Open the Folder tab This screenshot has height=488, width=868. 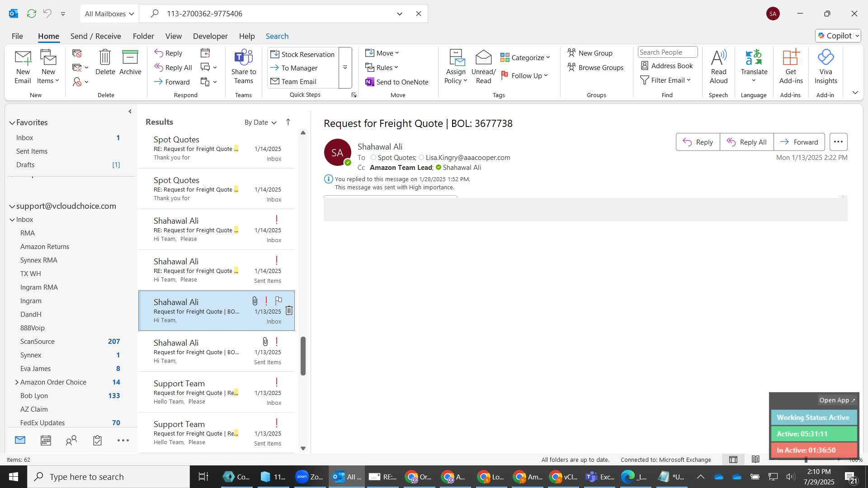coord(143,36)
